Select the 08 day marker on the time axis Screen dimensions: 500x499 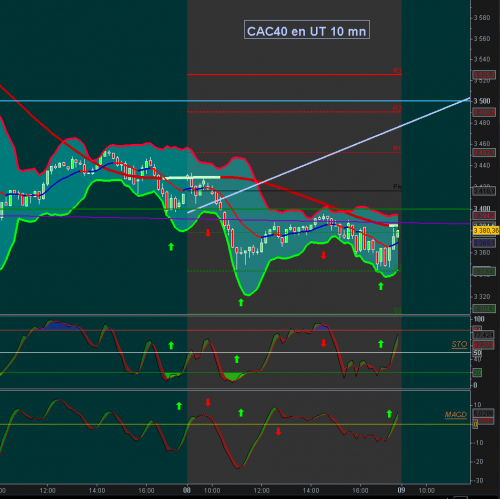coord(187,490)
